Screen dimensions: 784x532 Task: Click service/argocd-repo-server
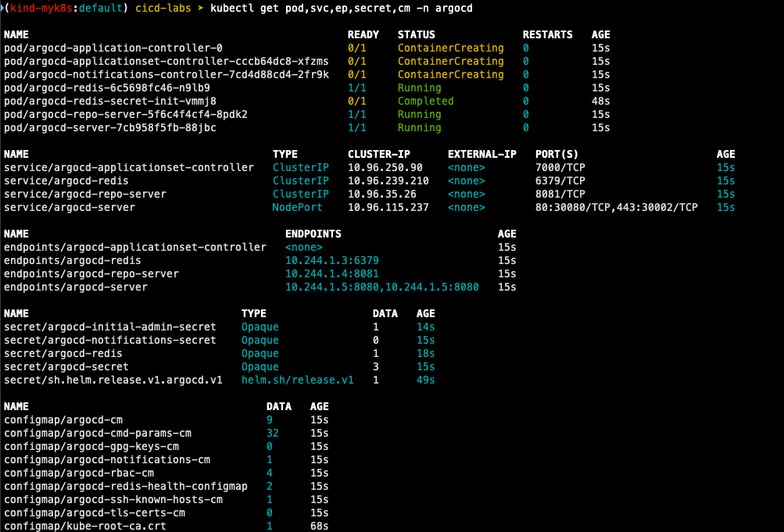click(x=85, y=194)
